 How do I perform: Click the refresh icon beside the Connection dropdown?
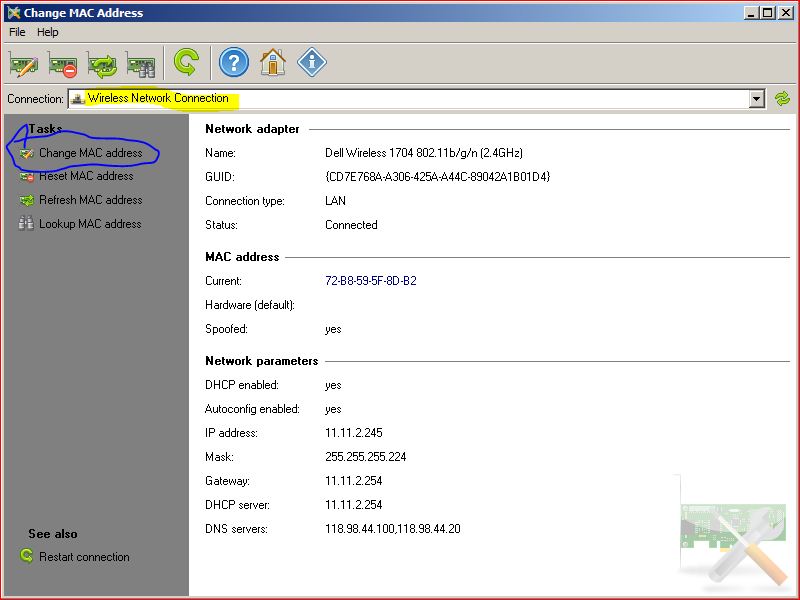tap(784, 99)
